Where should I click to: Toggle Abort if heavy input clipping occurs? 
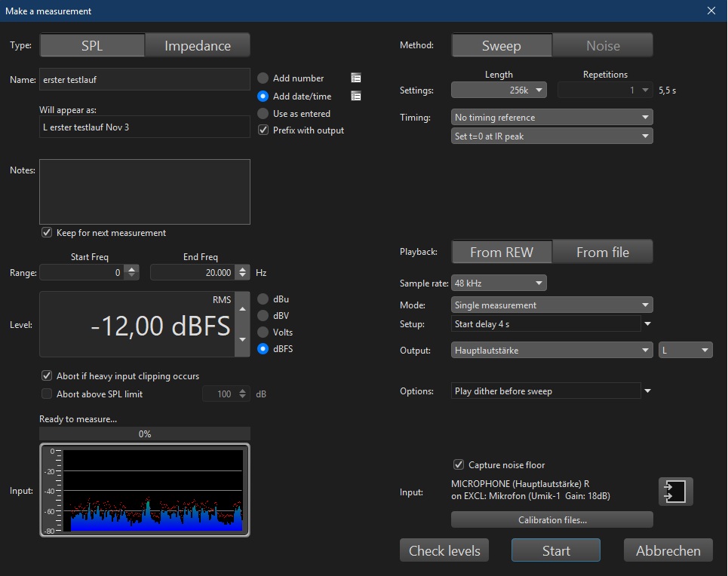click(47, 376)
